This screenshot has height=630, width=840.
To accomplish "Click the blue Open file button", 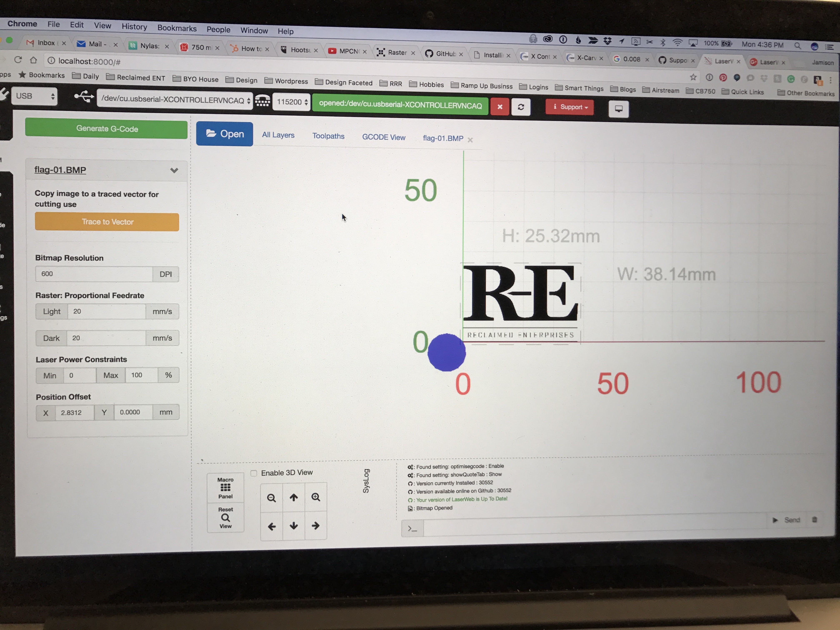I will pyautogui.click(x=224, y=134).
